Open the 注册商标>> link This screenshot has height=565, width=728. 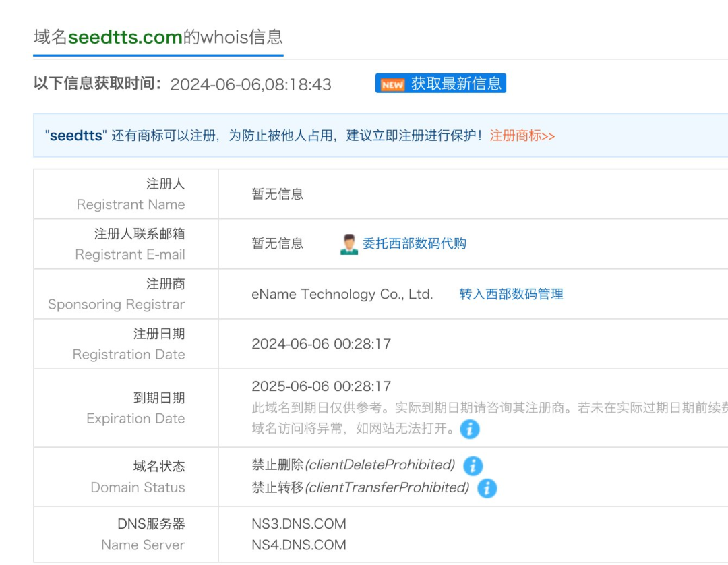522,136
